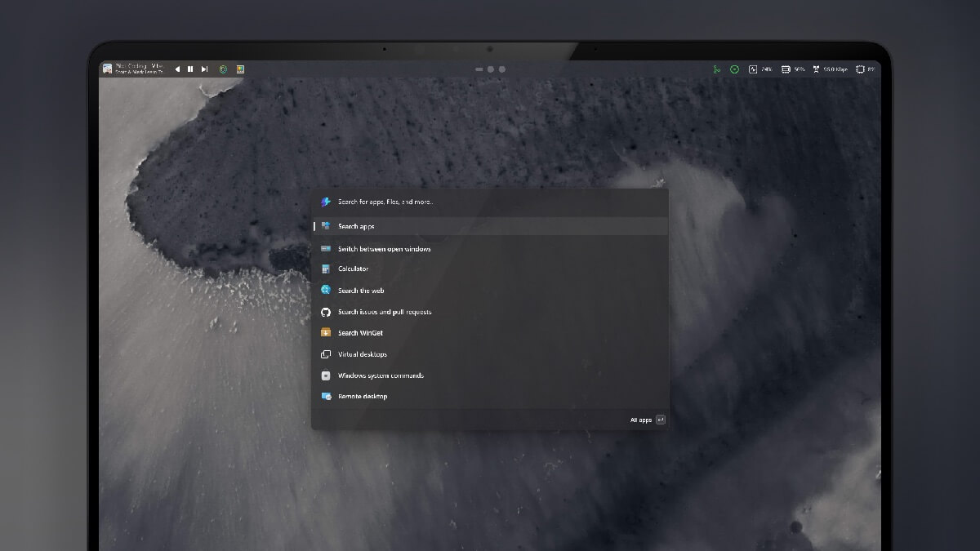The image size is (980, 551).
Task: Pause the currently playing track
Action: 189,69
